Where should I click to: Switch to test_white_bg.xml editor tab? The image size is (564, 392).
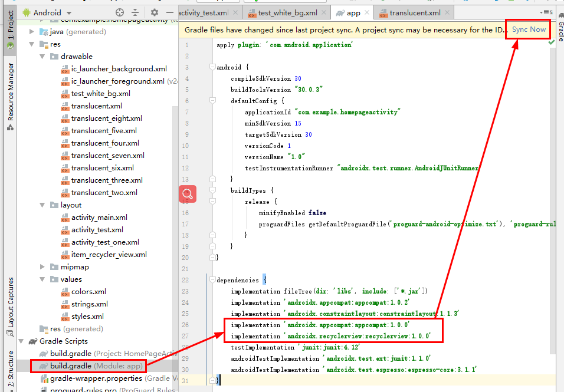click(x=288, y=13)
